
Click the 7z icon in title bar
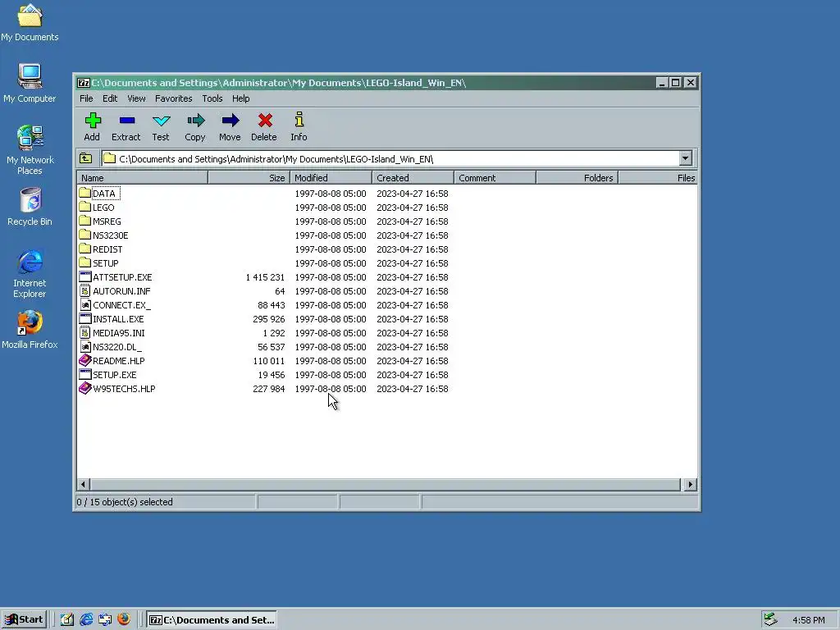click(83, 83)
